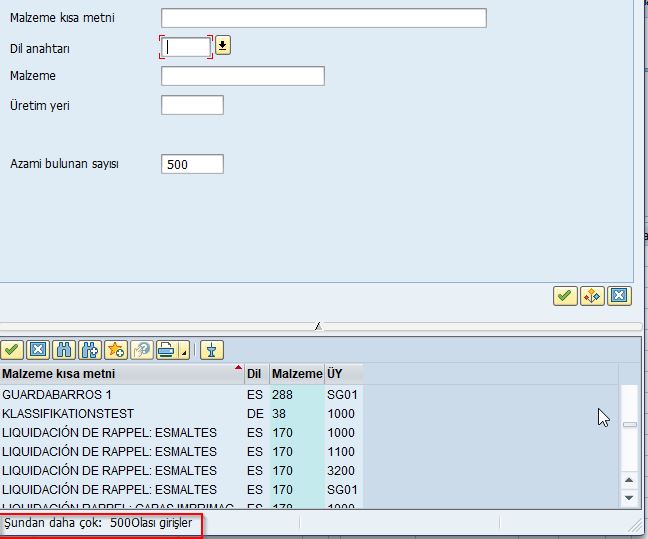Click the binoculars Find icon
This screenshot has width=648, height=539.
tap(64, 350)
